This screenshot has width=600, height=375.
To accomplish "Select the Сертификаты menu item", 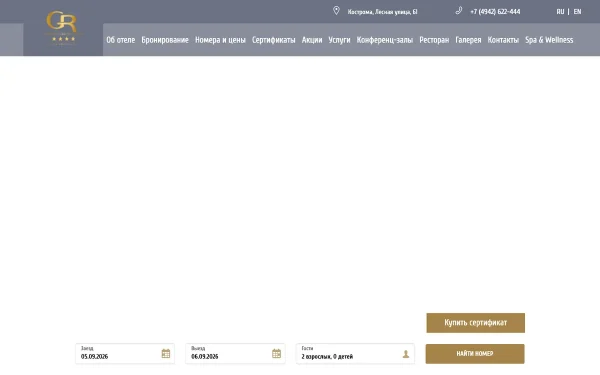I will point(274,40).
